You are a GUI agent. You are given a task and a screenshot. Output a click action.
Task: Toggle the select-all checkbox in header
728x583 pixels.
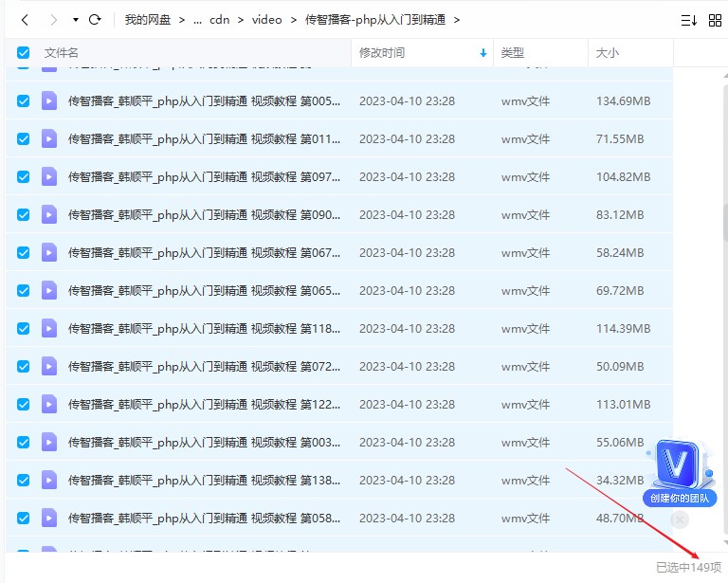[x=23, y=52]
